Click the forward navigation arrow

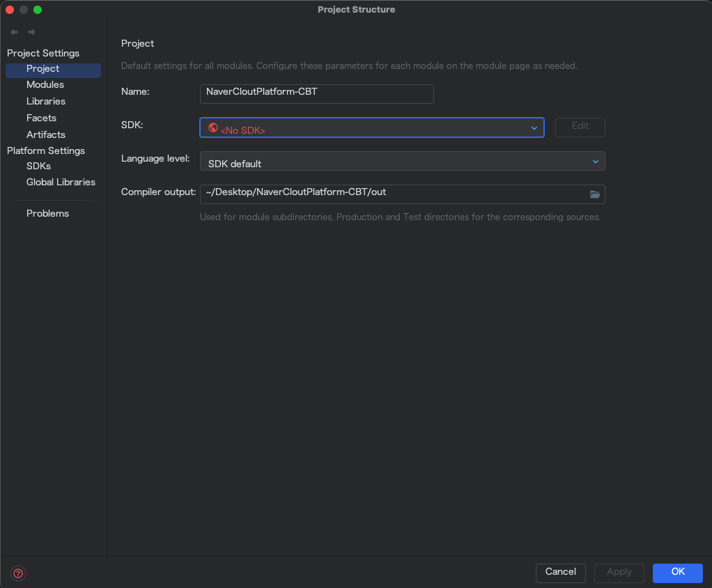(31, 31)
